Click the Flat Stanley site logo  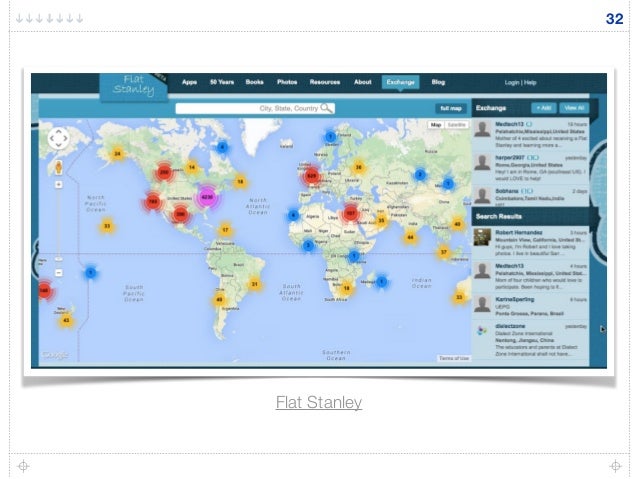click(133, 85)
